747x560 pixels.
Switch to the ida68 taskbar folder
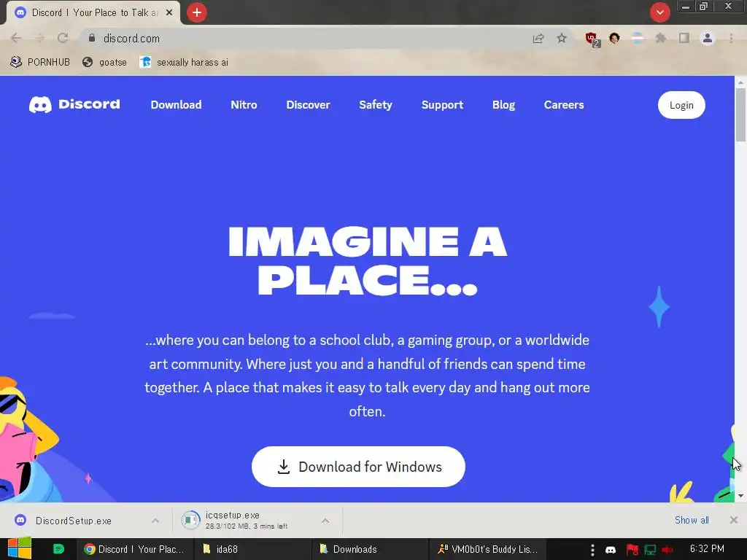(252, 549)
